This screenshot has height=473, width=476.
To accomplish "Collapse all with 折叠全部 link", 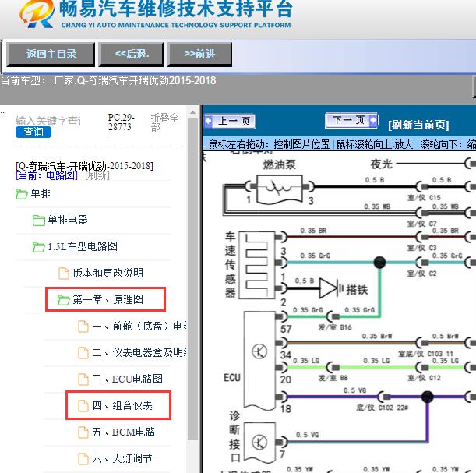I will 164,122.
